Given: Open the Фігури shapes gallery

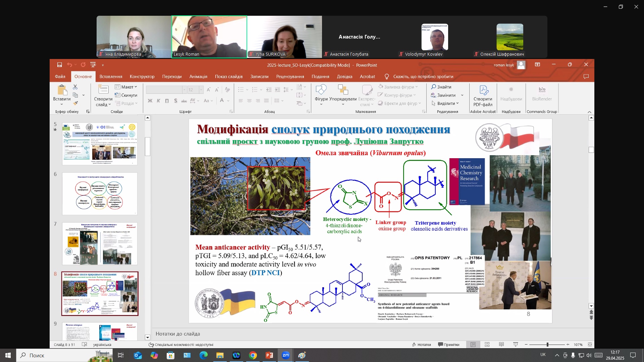Looking at the screenshot, I should (321, 95).
